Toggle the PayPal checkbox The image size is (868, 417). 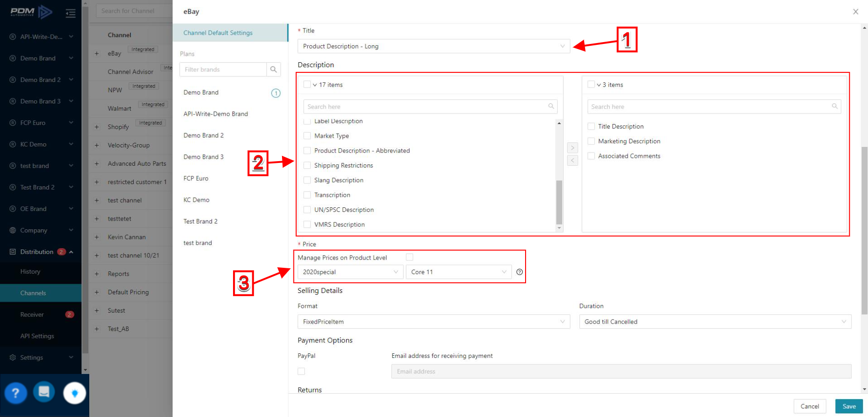coord(301,371)
